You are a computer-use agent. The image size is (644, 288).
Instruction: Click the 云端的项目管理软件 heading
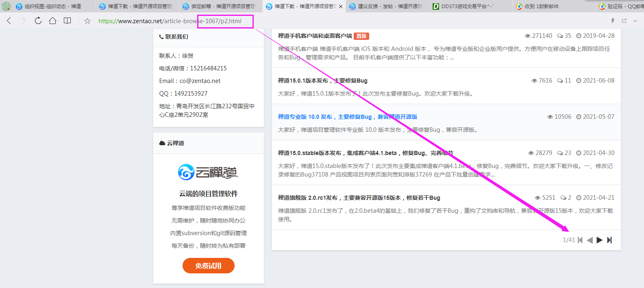(208, 194)
